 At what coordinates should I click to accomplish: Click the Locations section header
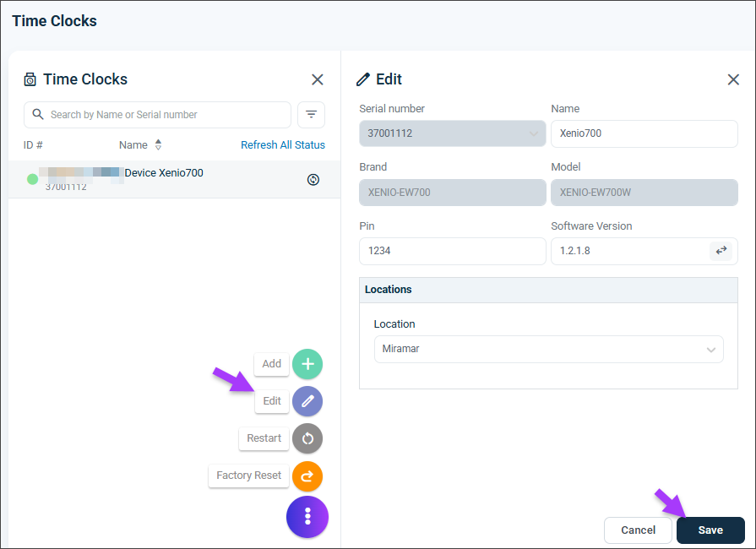click(x=549, y=290)
